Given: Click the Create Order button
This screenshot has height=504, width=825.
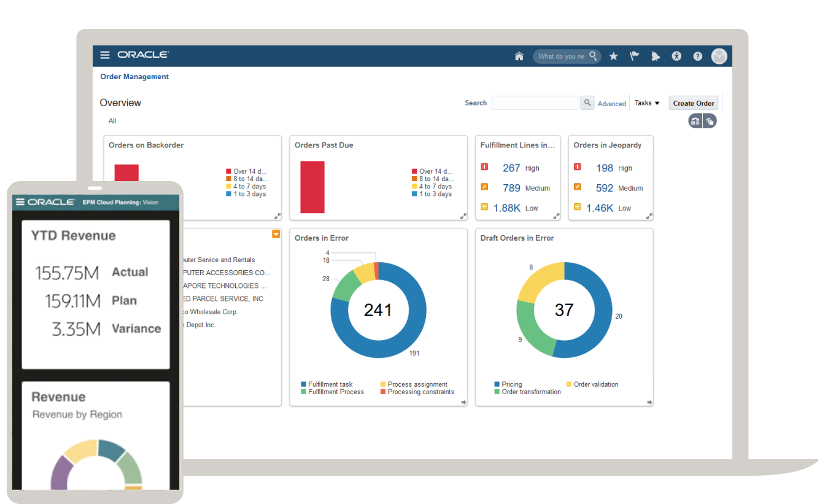Looking at the screenshot, I should click(693, 103).
